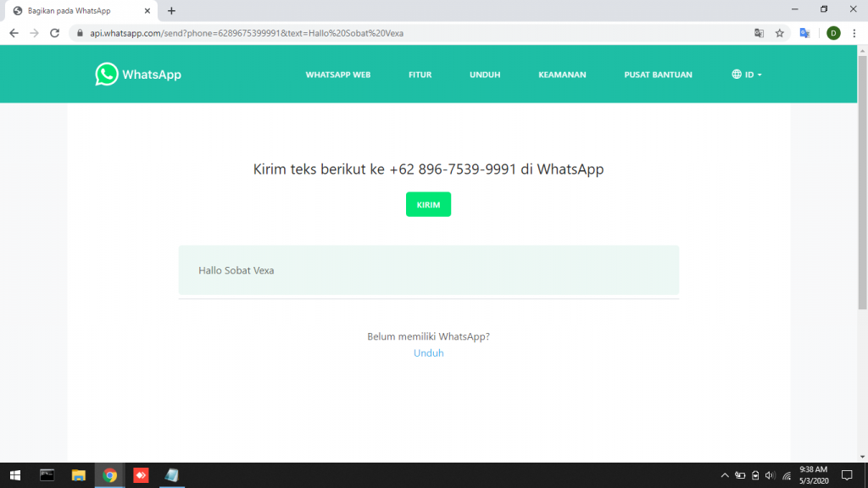The width and height of the screenshot is (868, 488).
Task: Click the network signal tray icon
Action: 786,475
